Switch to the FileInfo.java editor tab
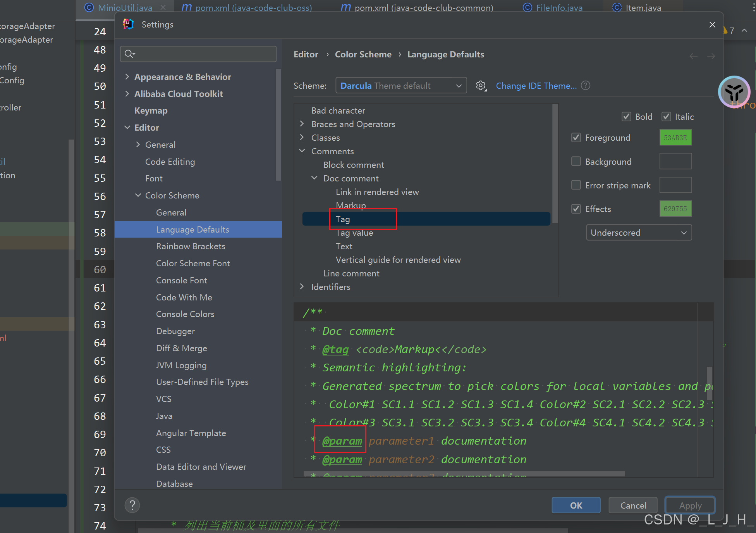 tap(558, 7)
